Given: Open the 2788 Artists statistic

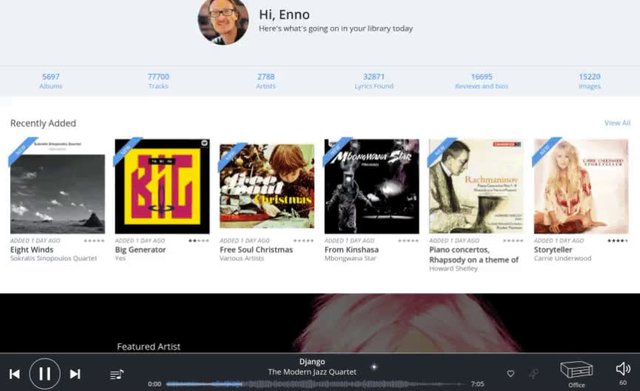Looking at the screenshot, I should [266, 81].
